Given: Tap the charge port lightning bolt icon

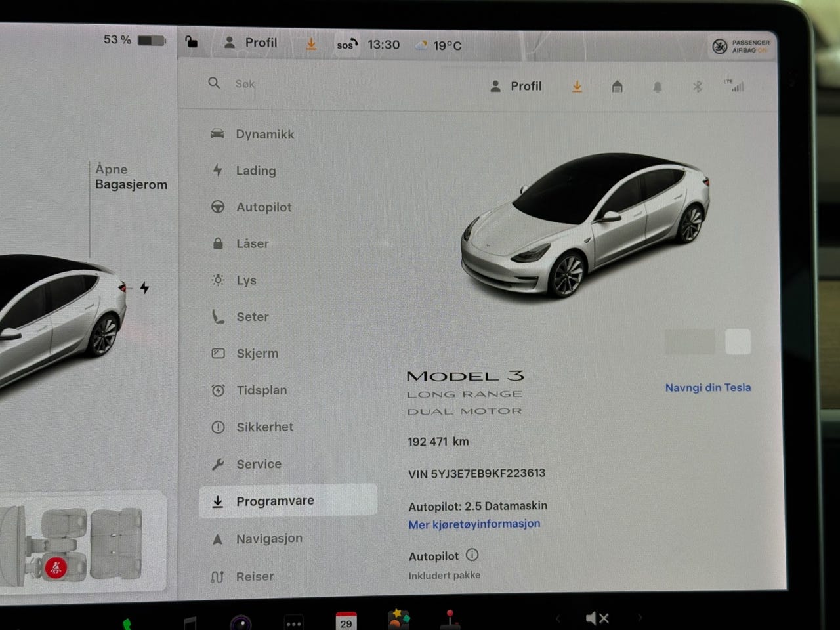Looking at the screenshot, I should (x=144, y=287).
